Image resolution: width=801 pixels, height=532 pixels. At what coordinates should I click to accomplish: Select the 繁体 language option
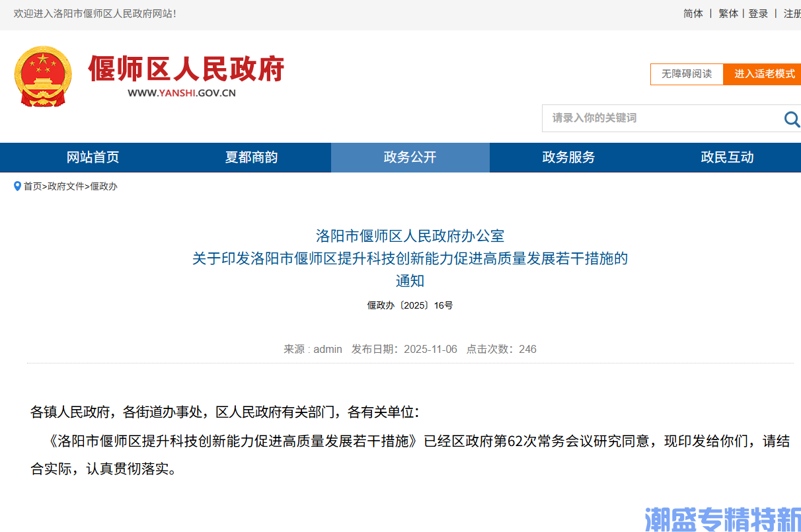click(728, 13)
